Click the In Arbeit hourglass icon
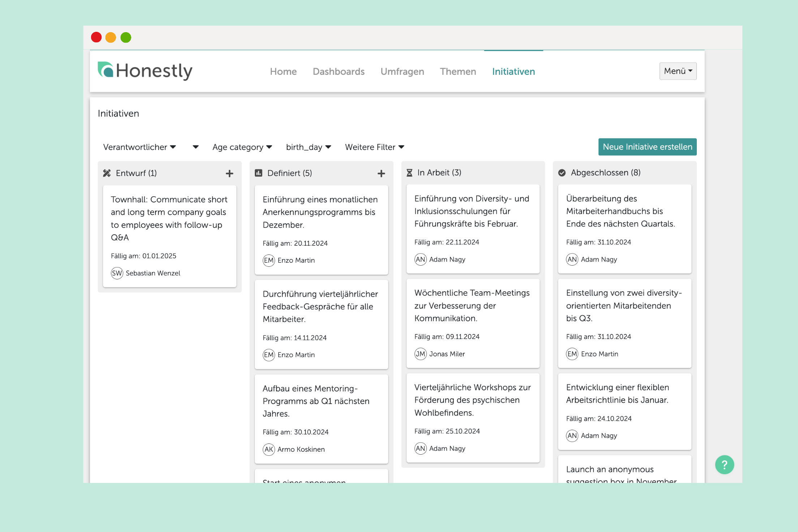798x532 pixels. tap(409, 173)
